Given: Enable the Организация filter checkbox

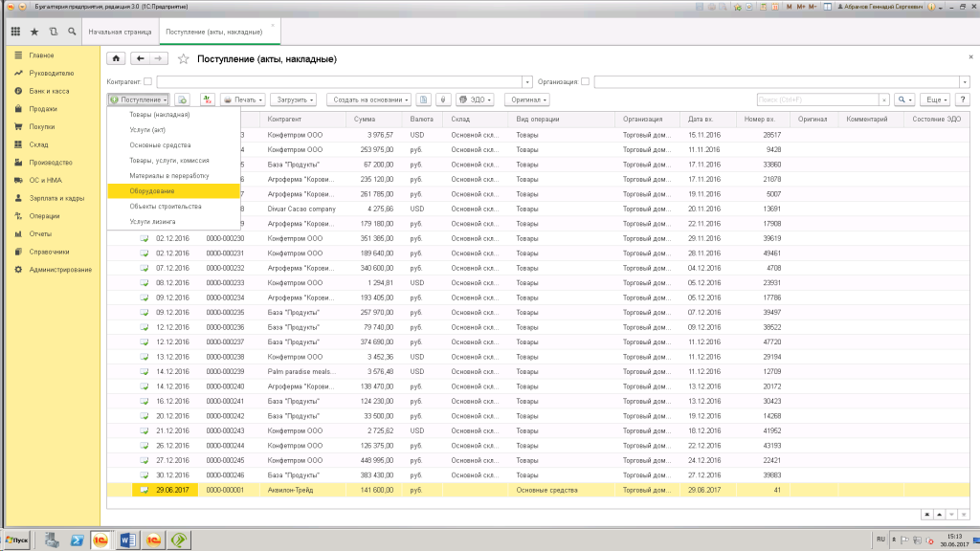Looking at the screenshot, I should pyautogui.click(x=585, y=82).
